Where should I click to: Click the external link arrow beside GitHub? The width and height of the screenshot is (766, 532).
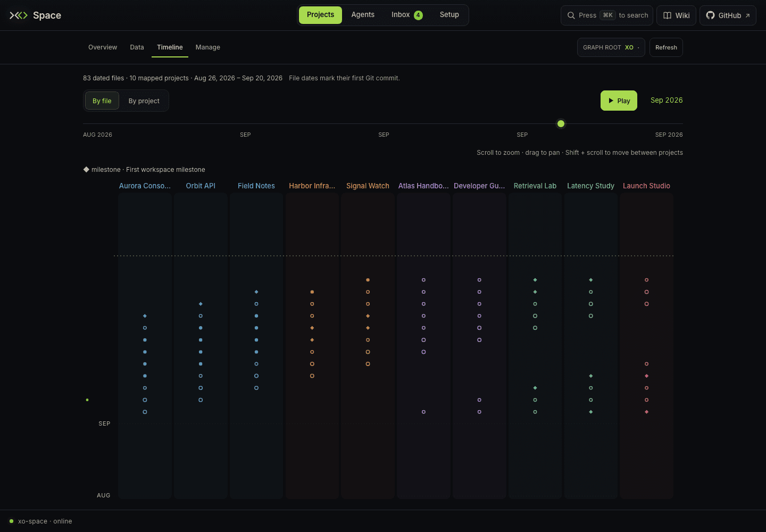(747, 15)
